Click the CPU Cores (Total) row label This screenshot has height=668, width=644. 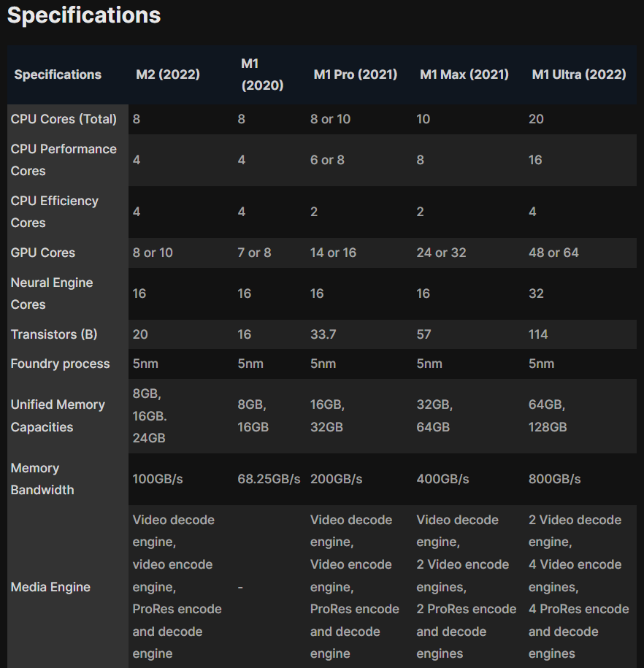coord(64,119)
